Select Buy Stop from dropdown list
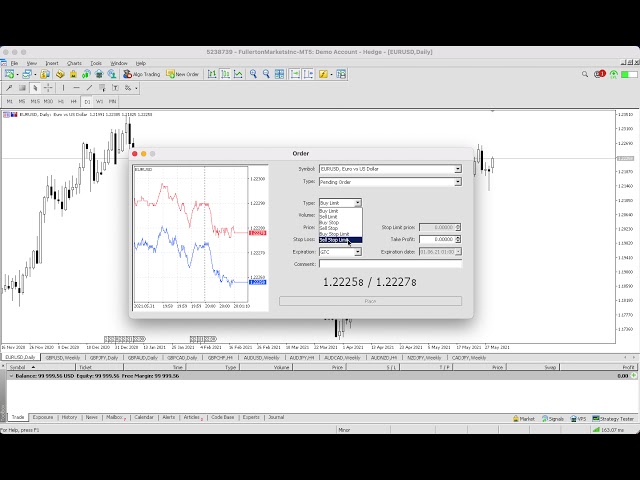The height and width of the screenshot is (480, 640). point(340,222)
